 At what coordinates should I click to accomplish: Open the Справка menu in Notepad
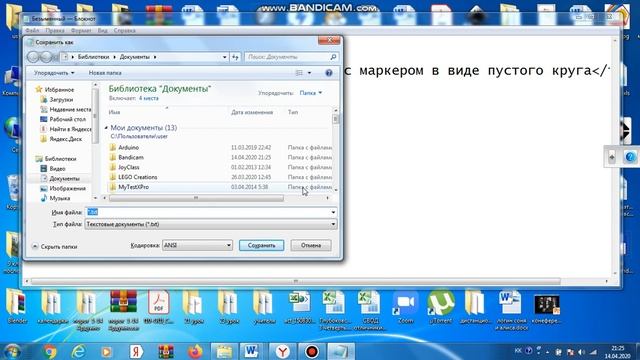[124, 31]
